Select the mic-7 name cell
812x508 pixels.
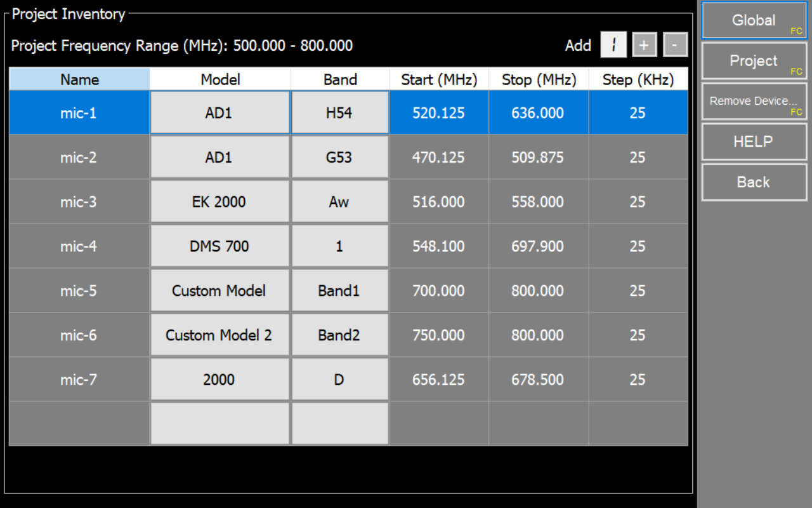click(79, 379)
